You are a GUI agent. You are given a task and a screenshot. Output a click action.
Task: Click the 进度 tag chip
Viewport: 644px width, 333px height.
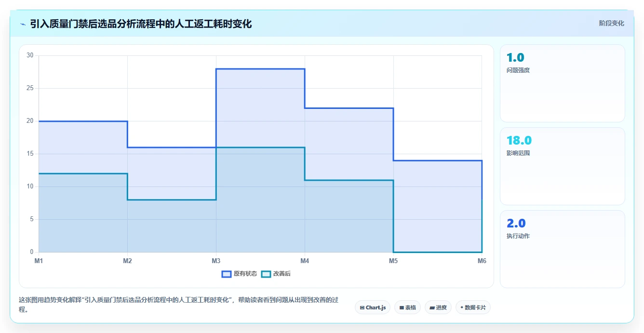[438, 307]
